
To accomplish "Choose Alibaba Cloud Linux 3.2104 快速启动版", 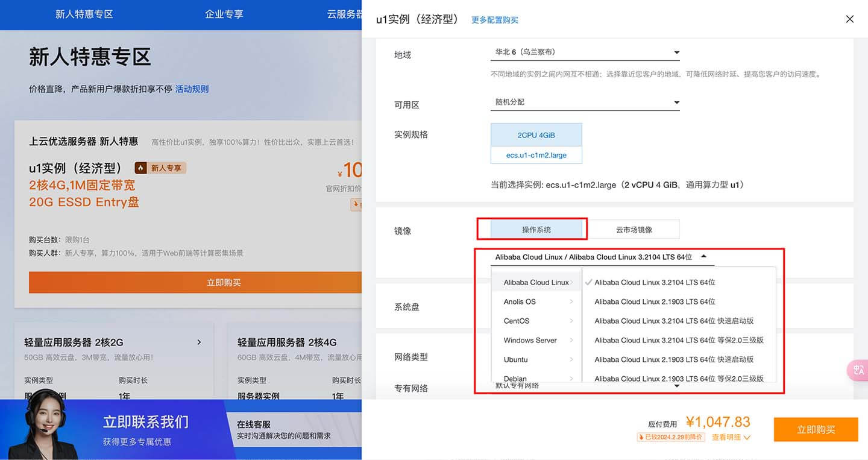I will coord(674,321).
